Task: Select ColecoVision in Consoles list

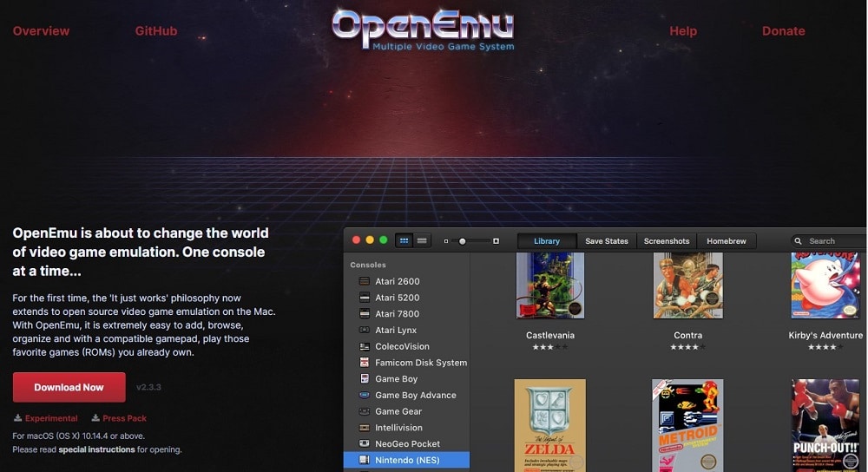Action: [406, 346]
